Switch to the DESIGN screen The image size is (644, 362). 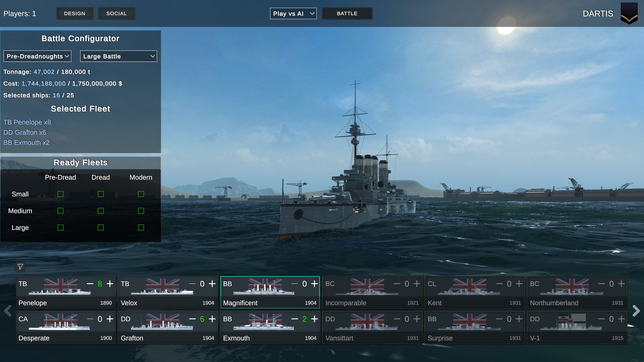click(75, 13)
